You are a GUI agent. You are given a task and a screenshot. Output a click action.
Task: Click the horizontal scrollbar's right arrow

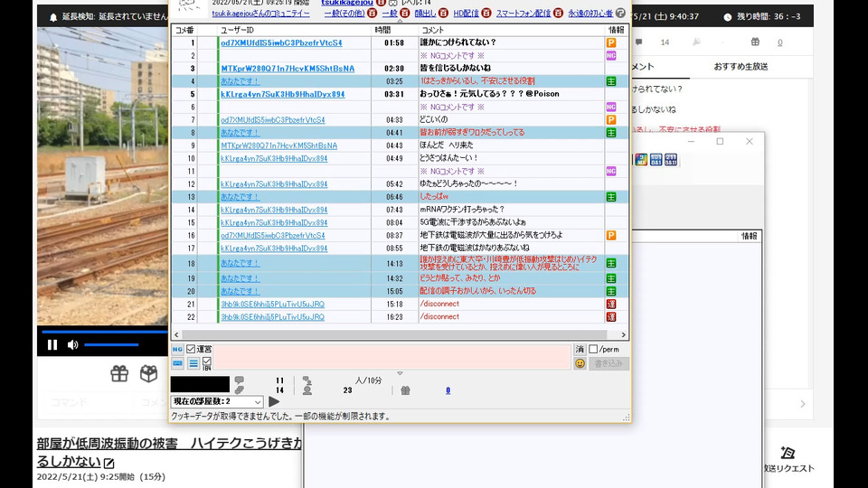click(623, 334)
